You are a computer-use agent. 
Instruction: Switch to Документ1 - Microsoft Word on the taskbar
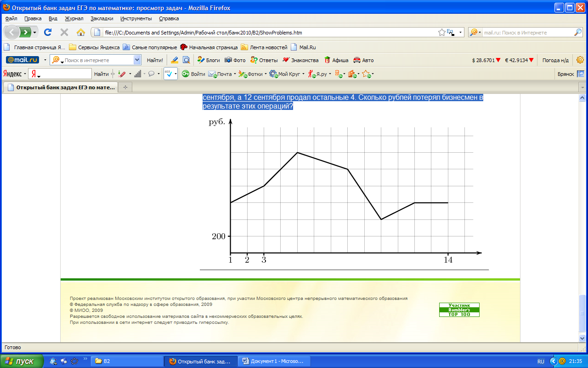click(275, 361)
